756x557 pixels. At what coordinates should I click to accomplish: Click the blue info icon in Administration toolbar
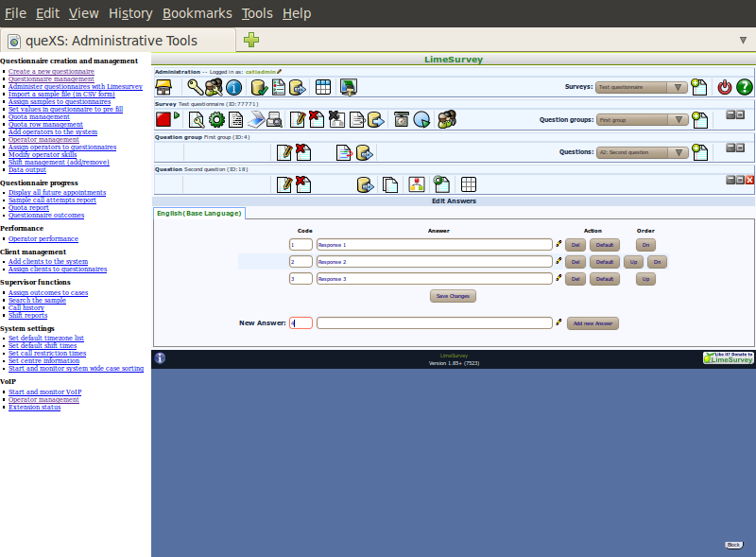(x=234, y=87)
